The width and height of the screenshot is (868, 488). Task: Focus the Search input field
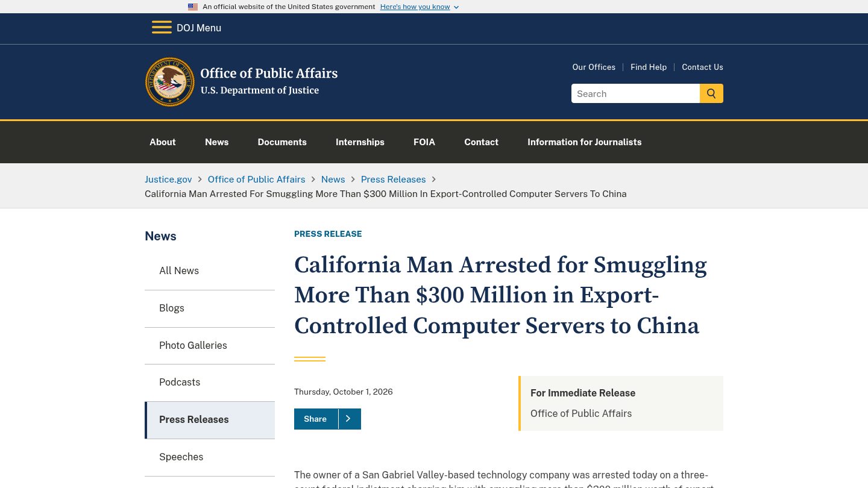click(635, 93)
